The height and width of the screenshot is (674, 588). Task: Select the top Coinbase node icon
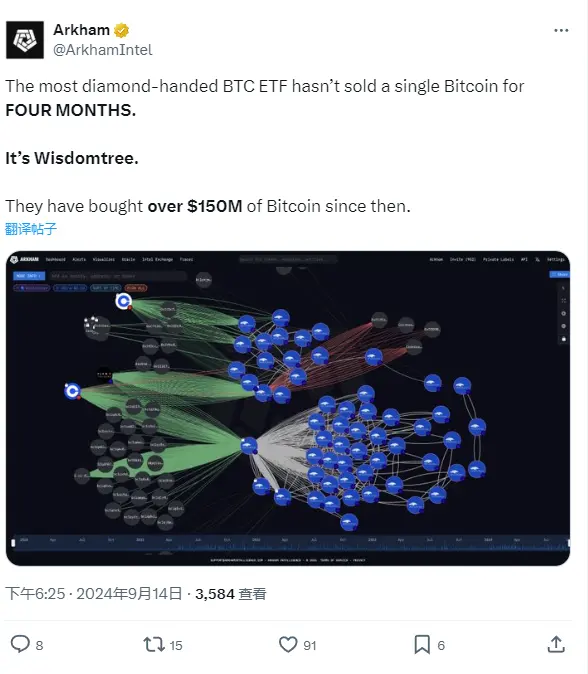click(x=124, y=301)
